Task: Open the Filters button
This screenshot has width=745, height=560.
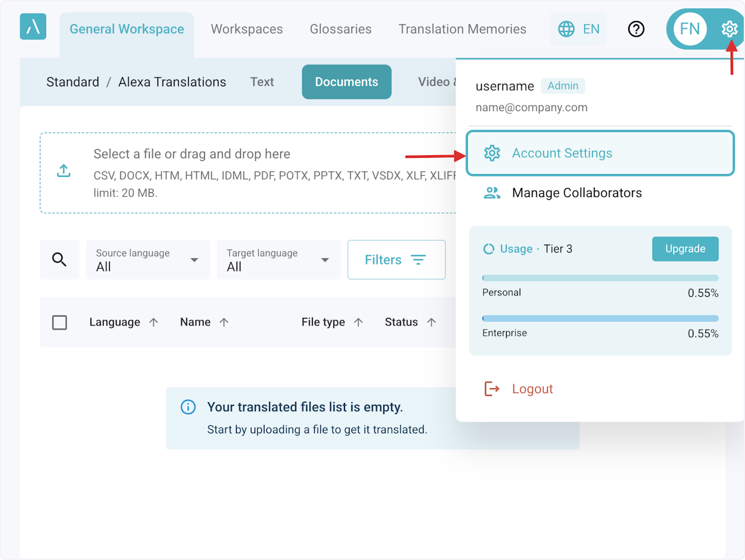Action: (x=396, y=260)
